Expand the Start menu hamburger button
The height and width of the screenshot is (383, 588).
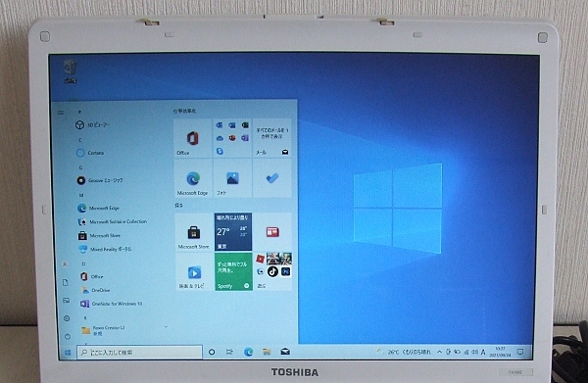[x=61, y=113]
